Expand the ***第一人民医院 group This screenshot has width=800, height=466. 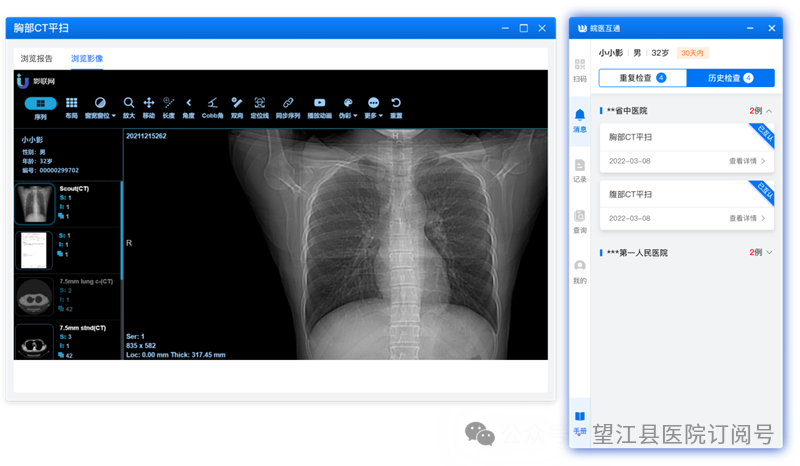[769, 252]
